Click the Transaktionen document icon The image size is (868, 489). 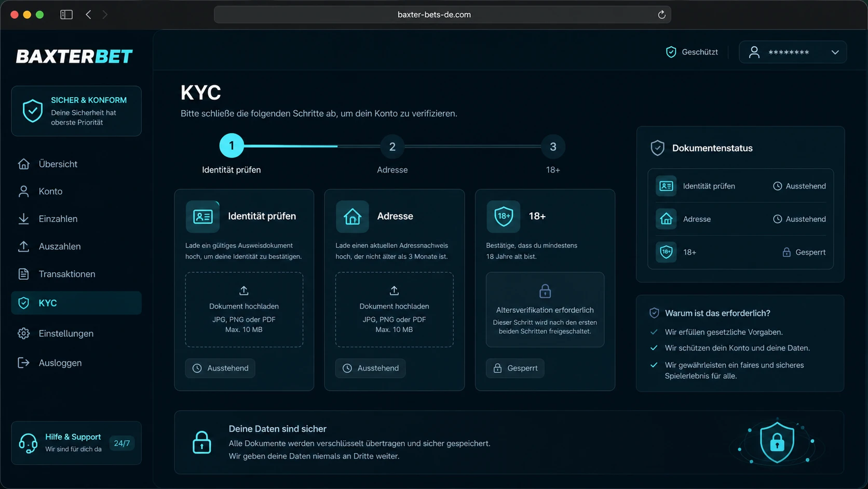coord(24,274)
